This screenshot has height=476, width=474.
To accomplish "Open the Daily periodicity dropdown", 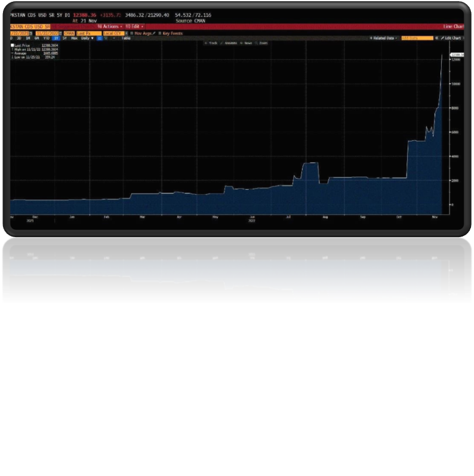I will pyautogui.click(x=87, y=38).
